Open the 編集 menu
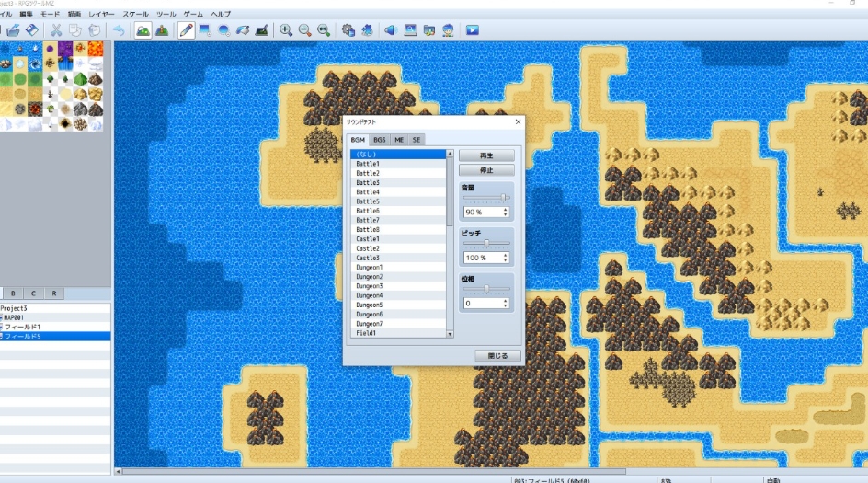 click(26, 14)
